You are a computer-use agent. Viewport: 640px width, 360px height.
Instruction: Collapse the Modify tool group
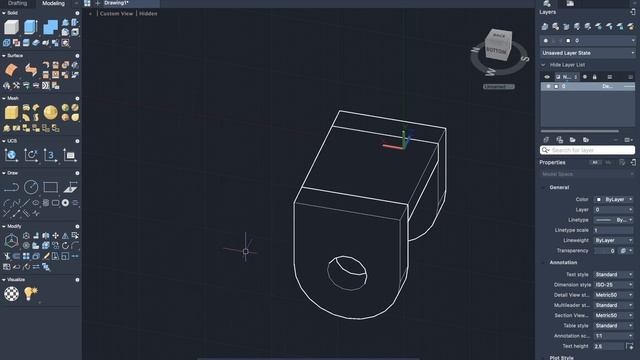point(4,226)
